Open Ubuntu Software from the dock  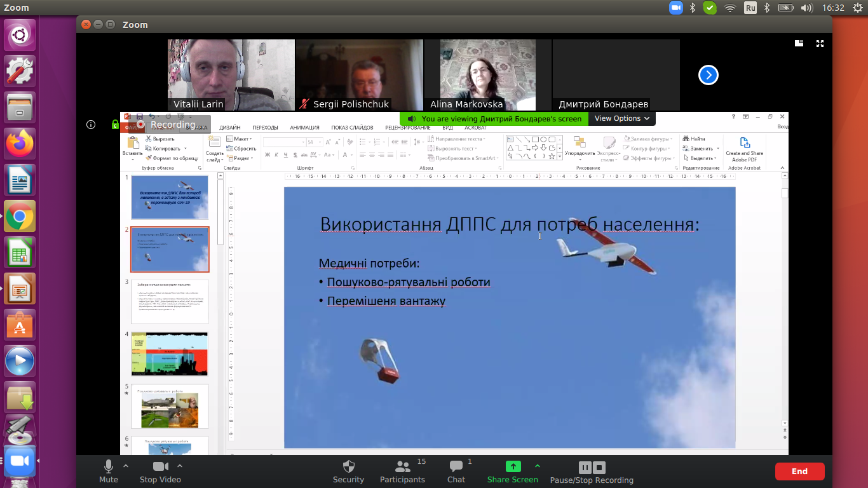coord(20,325)
